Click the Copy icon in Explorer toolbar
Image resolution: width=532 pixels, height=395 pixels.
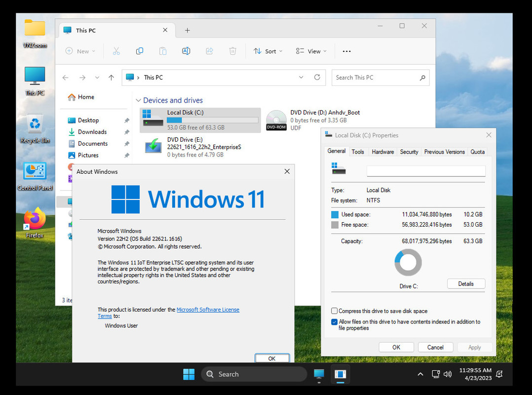[x=140, y=51]
